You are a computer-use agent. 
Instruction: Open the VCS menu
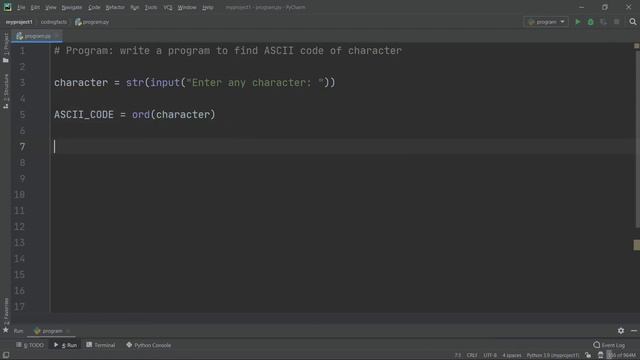pyautogui.click(x=168, y=7)
